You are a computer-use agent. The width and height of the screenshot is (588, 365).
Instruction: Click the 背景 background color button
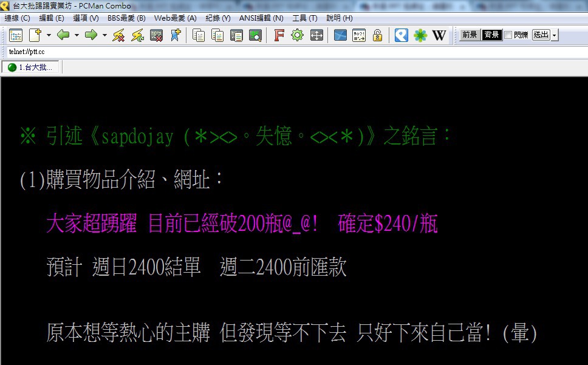pyautogui.click(x=491, y=35)
